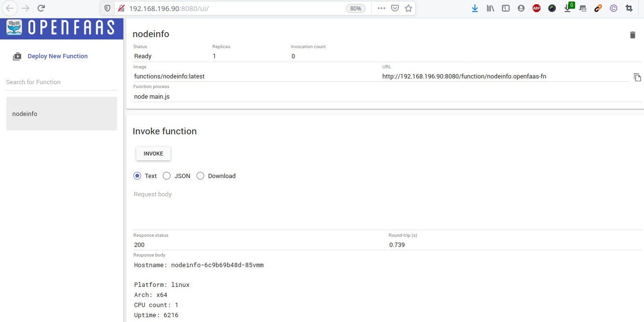Open the Library icon in toolbar
644x322 pixels.
[490, 8]
